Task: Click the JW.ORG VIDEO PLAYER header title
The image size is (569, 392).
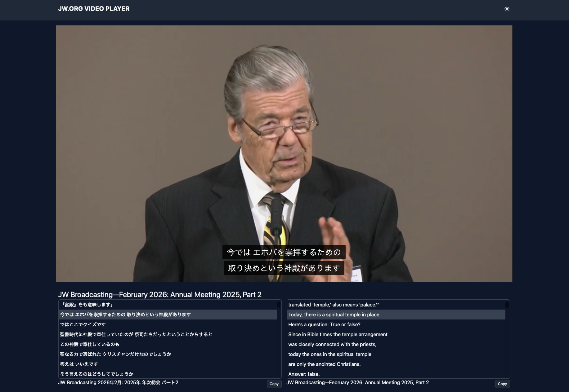Action: pos(94,9)
